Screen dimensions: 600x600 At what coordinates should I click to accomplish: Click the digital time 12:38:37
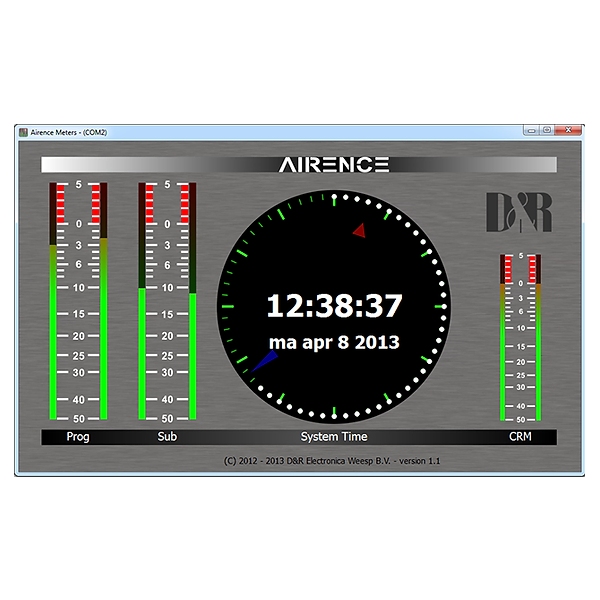[x=334, y=306]
